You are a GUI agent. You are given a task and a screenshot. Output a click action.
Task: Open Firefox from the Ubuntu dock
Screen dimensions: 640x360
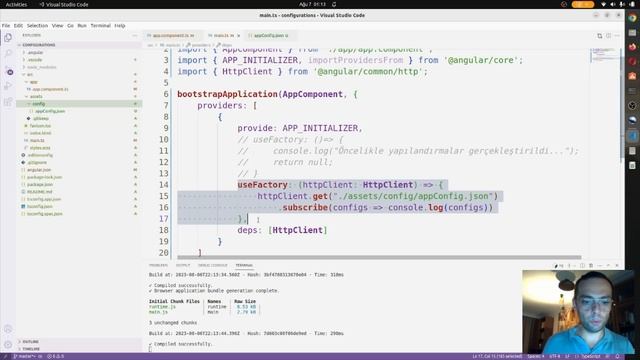tap(632, 47)
